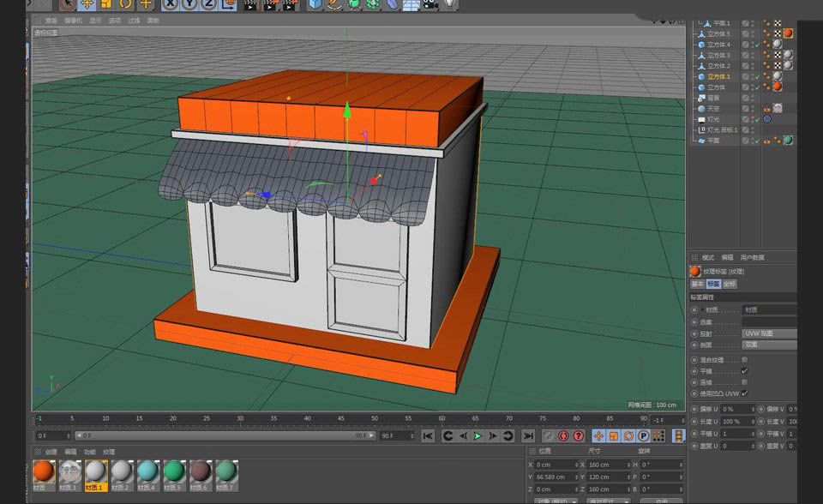The height and width of the screenshot is (504, 823).
Task: Open the 创建 menu in material panel
Action: (51, 452)
